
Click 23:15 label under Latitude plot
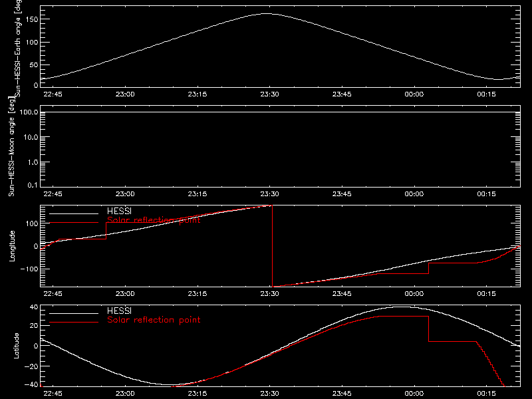[x=197, y=394]
